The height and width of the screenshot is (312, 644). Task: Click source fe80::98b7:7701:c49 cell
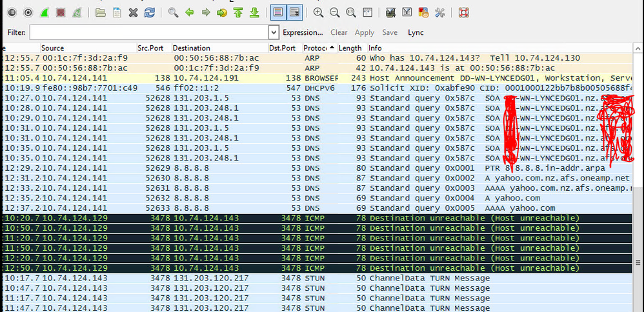tap(90, 88)
